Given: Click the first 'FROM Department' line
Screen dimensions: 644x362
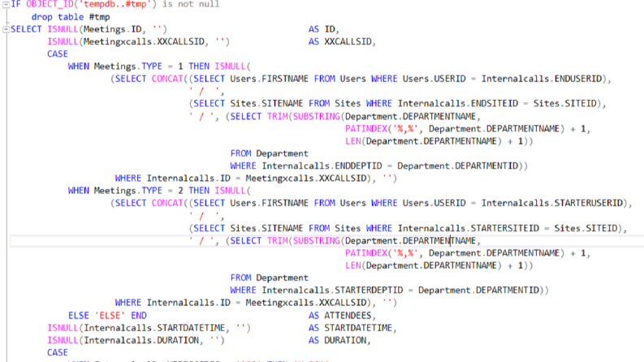Looking at the screenshot, I should [269, 153].
